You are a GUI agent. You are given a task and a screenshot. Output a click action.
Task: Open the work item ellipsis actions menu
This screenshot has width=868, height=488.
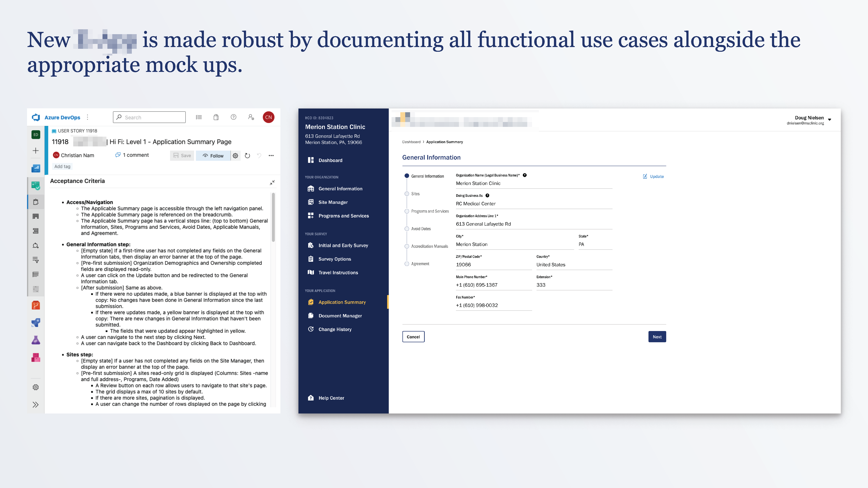pyautogui.click(x=271, y=156)
